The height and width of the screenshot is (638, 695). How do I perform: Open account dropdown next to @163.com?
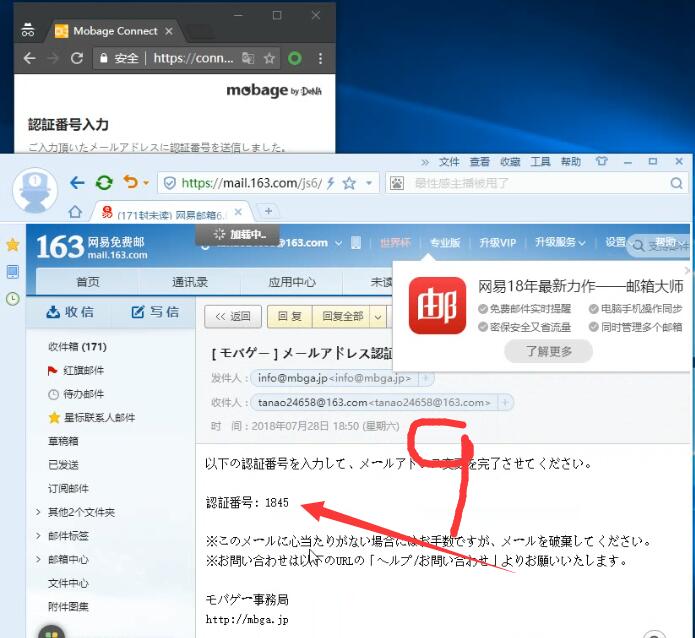[x=339, y=243]
